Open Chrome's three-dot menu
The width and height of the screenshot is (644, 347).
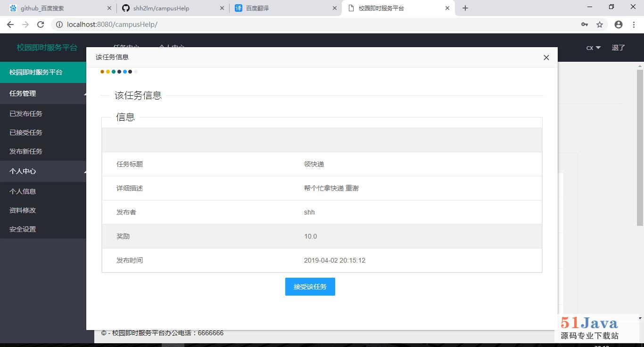[x=634, y=25]
